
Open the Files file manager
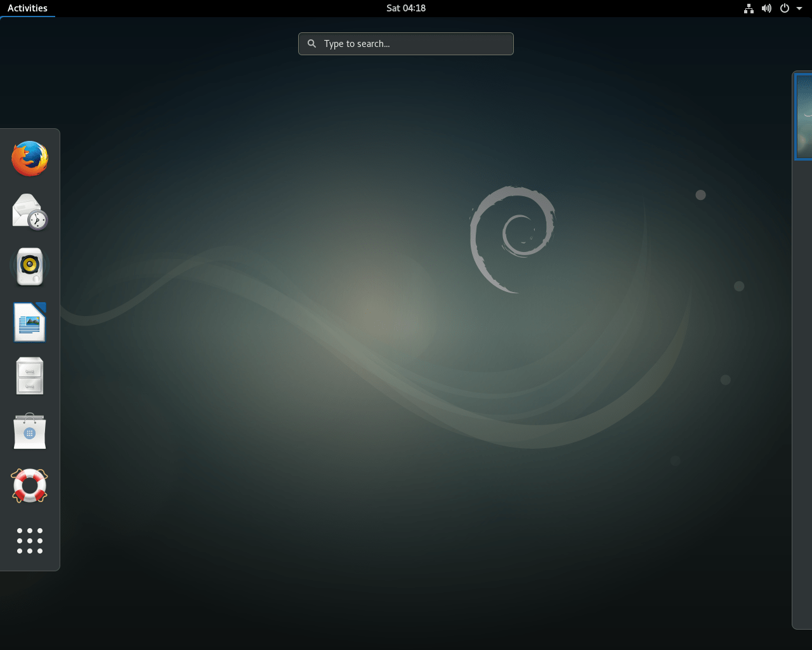[29, 376]
